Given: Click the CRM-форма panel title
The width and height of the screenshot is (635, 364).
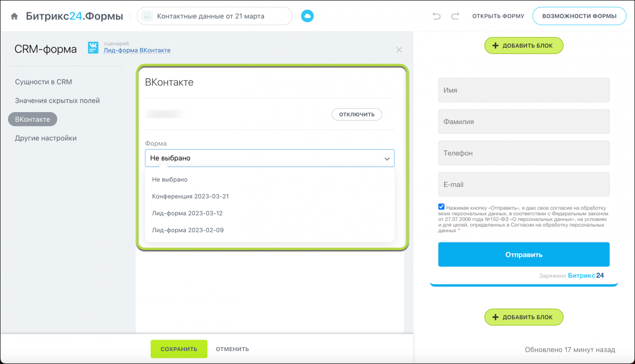Looking at the screenshot, I should pos(46,49).
